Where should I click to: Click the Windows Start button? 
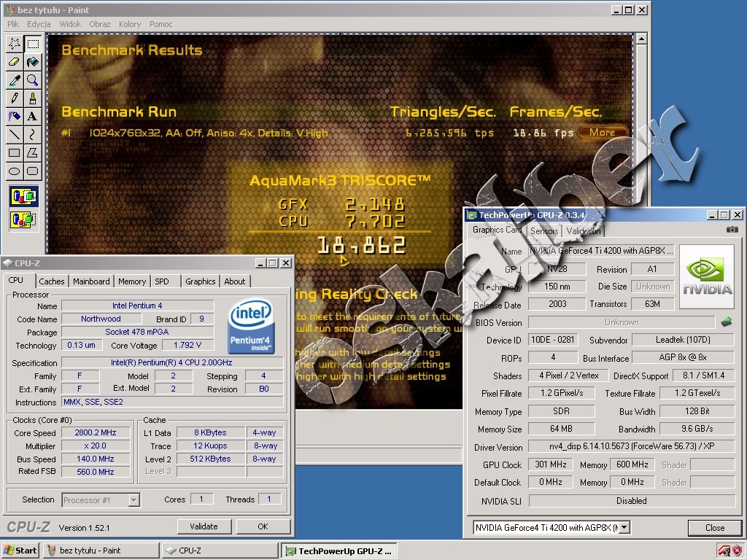coord(20,551)
